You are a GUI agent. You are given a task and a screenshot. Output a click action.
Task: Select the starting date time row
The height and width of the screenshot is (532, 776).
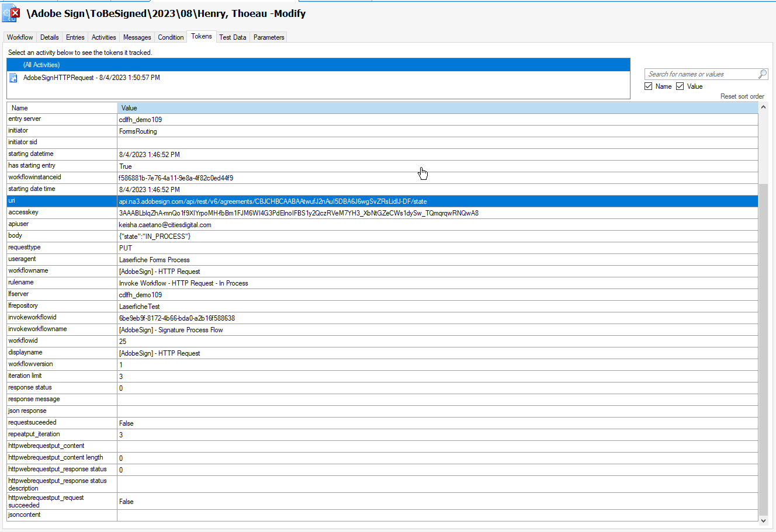point(382,189)
